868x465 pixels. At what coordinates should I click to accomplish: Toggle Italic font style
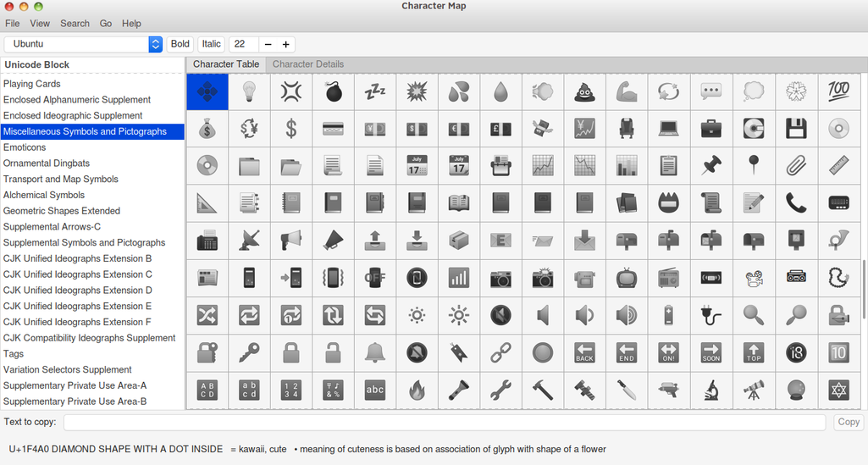click(x=212, y=44)
